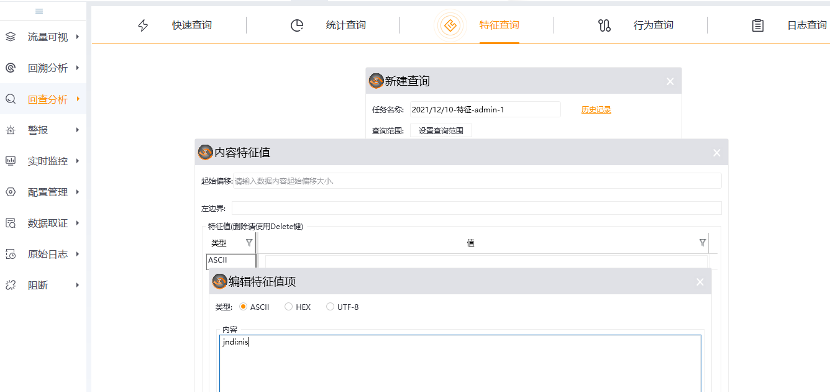Click the 行为查询 path icon

point(605,25)
